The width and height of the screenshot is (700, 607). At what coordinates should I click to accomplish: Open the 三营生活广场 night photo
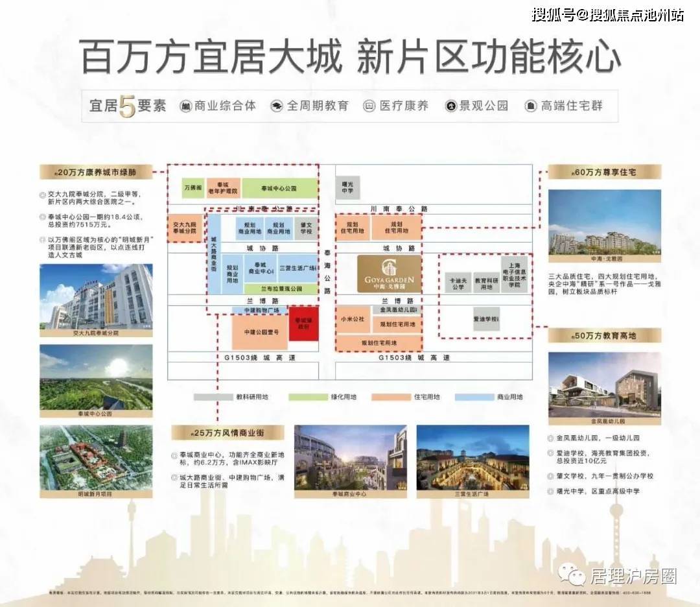coord(472,458)
